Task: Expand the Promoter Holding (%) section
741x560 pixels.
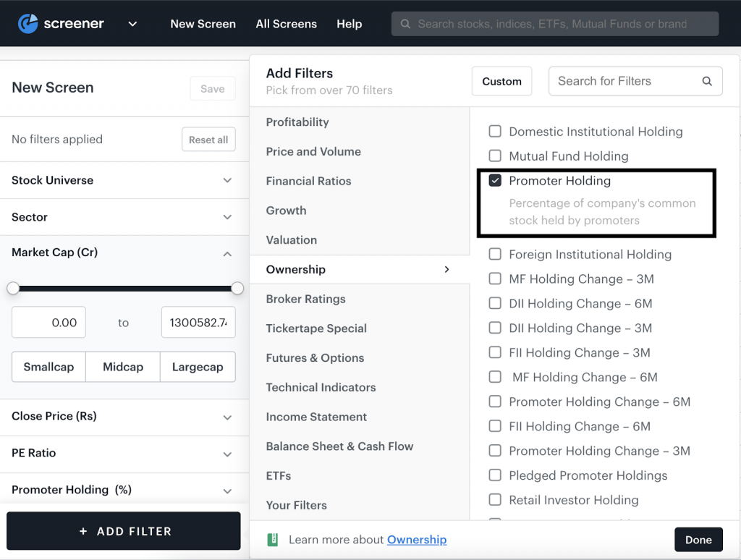Action: (x=124, y=490)
